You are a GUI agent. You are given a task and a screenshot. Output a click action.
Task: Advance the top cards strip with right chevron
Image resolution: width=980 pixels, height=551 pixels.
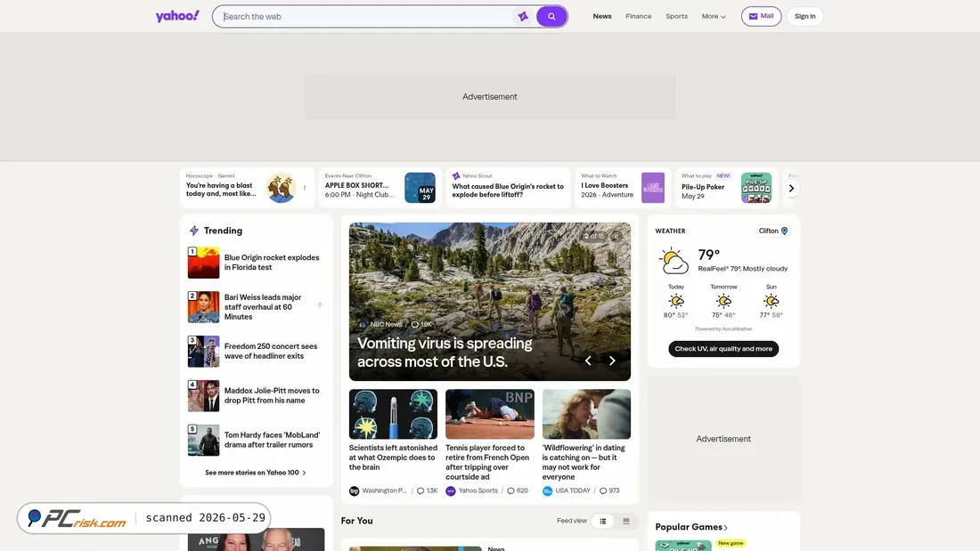(x=790, y=188)
